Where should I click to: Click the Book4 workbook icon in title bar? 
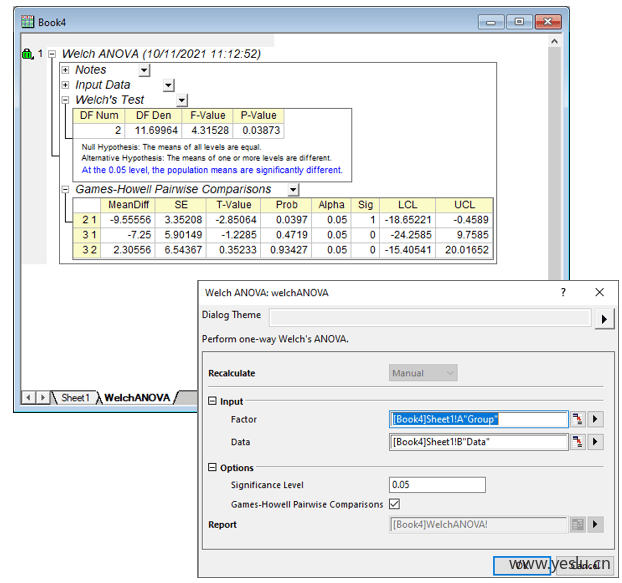(x=27, y=22)
